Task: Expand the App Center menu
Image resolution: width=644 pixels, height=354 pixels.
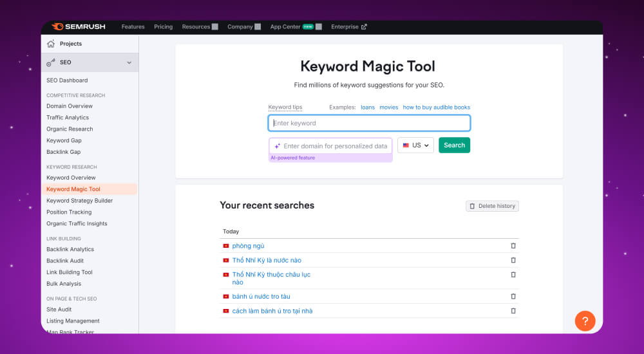Action: point(319,26)
